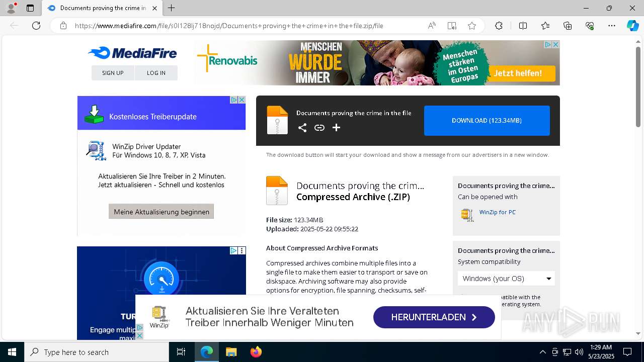Open File Explorer from taskbar
The height and width of the screenshot is (362, 644).
[231, 352]
